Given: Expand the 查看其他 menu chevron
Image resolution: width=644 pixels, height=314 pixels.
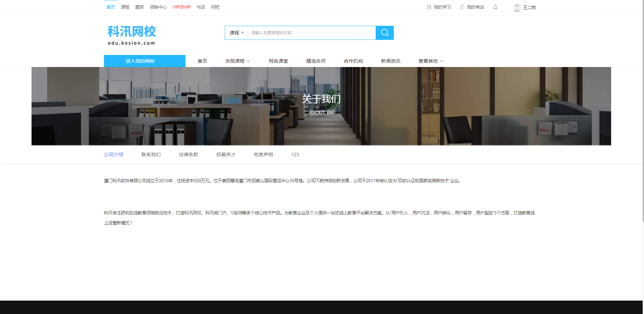Looking at the screenshot, I should 442,61.
